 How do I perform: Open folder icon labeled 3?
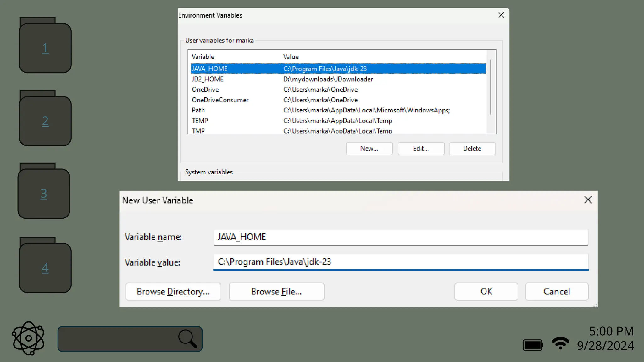point(44,193)
